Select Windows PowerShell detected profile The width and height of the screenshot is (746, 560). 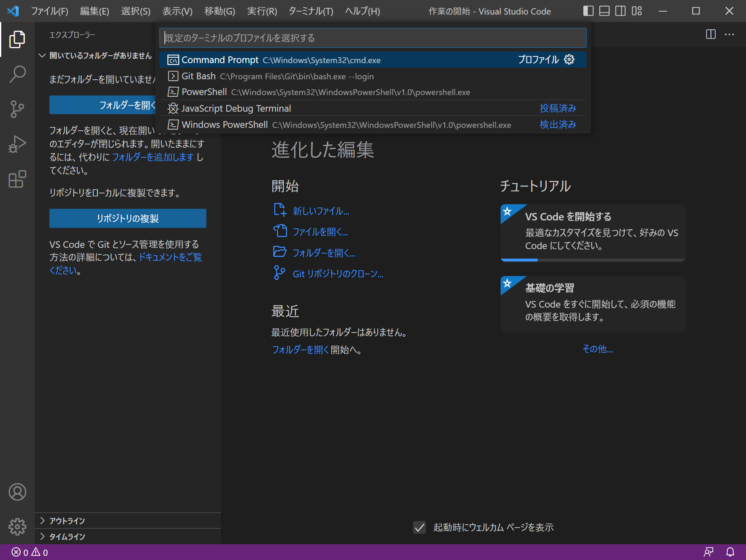pos(373,125)
